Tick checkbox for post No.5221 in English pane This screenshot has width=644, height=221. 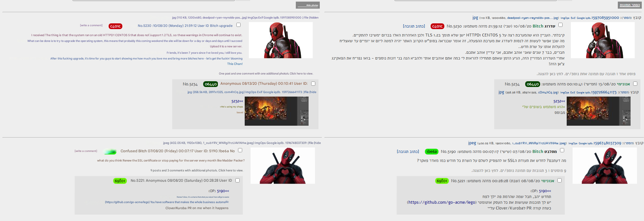point(237,180)
